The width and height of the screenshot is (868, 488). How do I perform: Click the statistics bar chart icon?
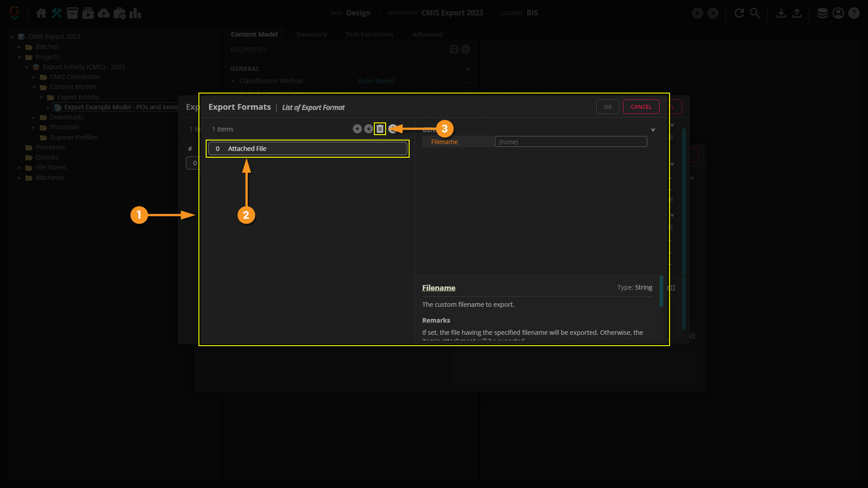(135, 13)
